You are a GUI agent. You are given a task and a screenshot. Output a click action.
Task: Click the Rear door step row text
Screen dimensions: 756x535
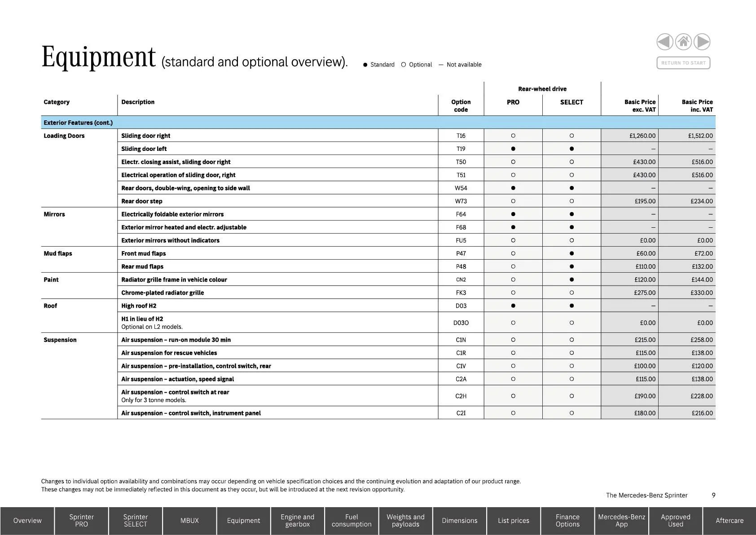(142, 201)
